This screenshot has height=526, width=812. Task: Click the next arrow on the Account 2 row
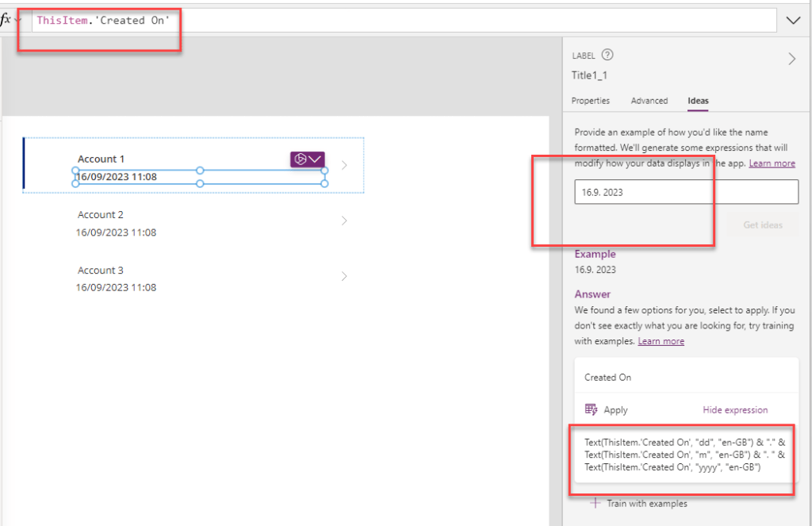click(x=344, y=221)
